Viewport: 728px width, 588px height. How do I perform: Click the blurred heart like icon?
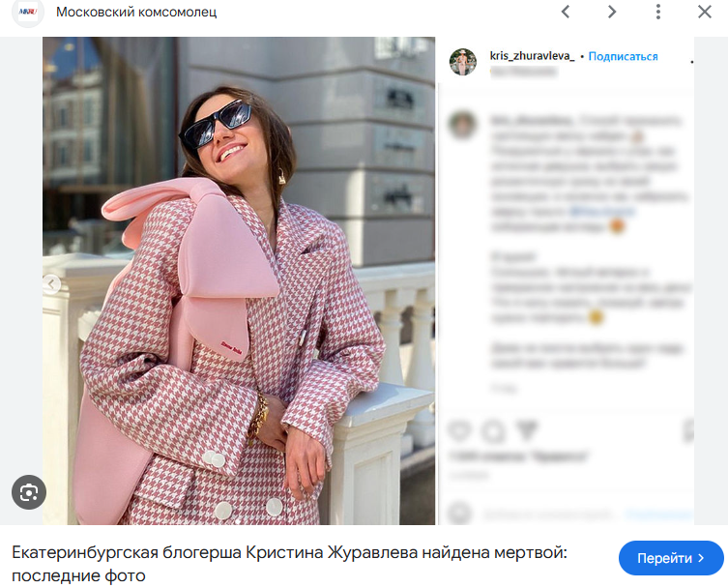(459, 430)
